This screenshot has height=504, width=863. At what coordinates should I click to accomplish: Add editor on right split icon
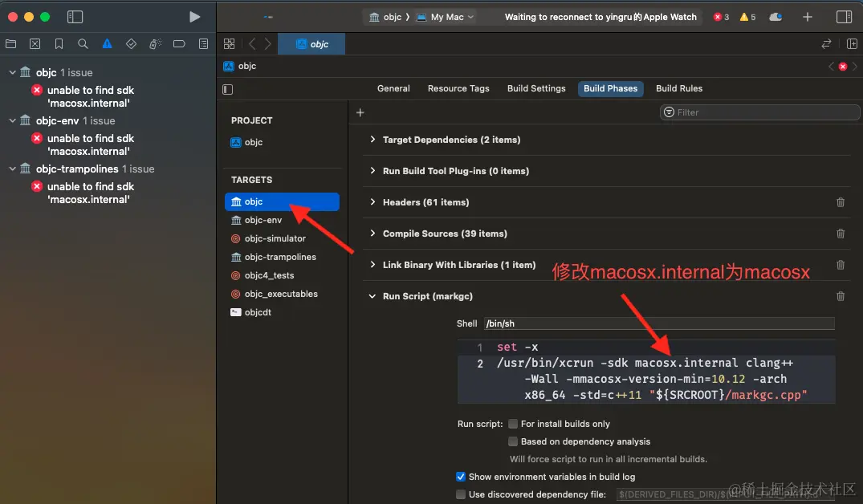tap(852, 44)
